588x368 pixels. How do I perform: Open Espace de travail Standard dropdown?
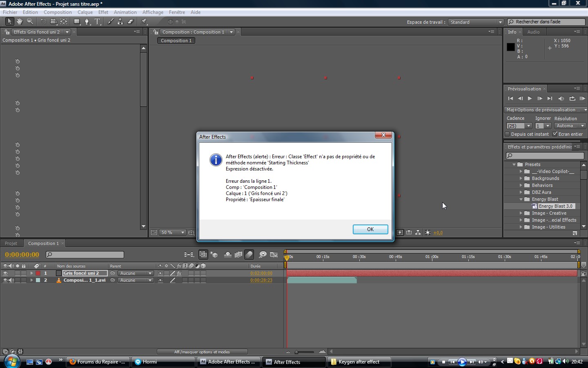476,22
